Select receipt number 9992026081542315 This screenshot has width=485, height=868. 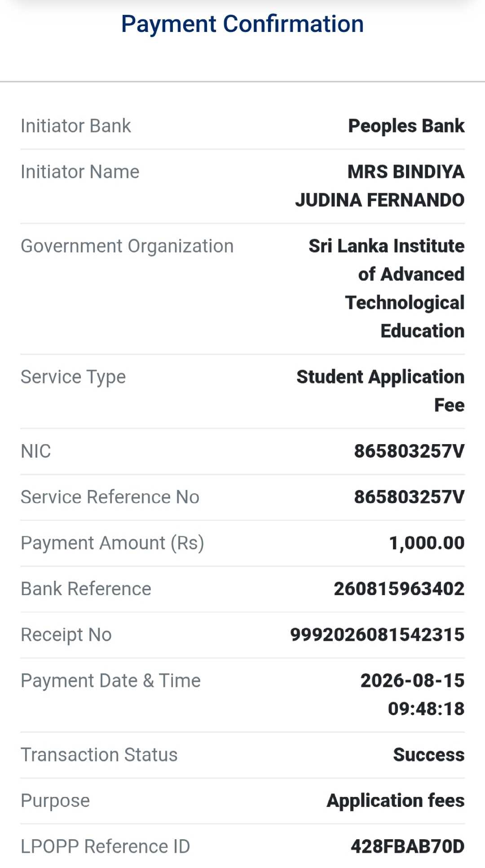(x=377, y=635)
